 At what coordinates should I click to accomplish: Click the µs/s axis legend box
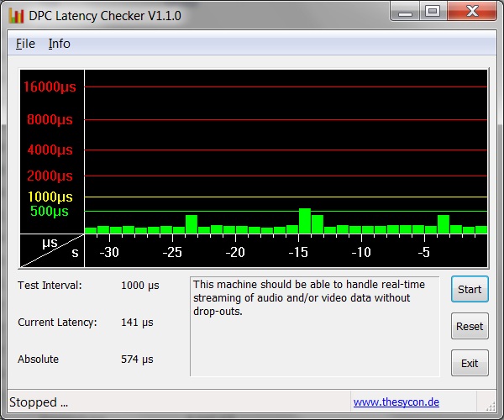[52, 248]
